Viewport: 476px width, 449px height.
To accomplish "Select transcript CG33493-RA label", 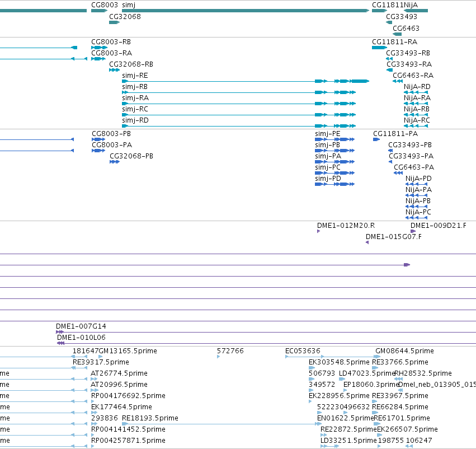I will 409,64.
